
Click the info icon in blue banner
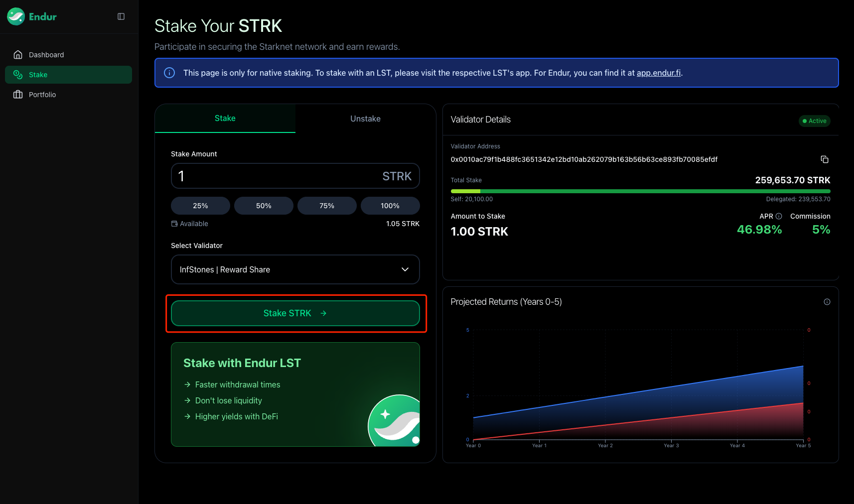point(169,73)
